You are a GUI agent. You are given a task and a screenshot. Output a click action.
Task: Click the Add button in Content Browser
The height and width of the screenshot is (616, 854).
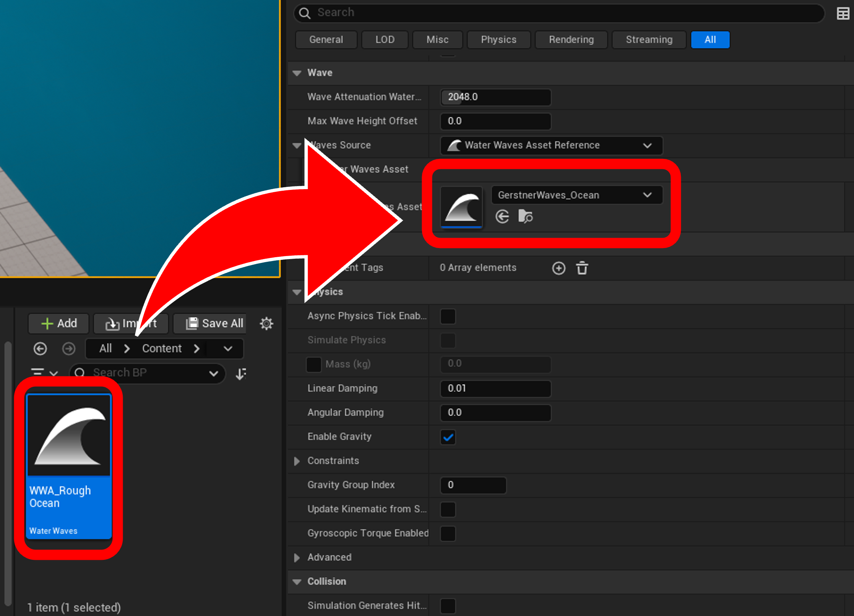(58, 324)
